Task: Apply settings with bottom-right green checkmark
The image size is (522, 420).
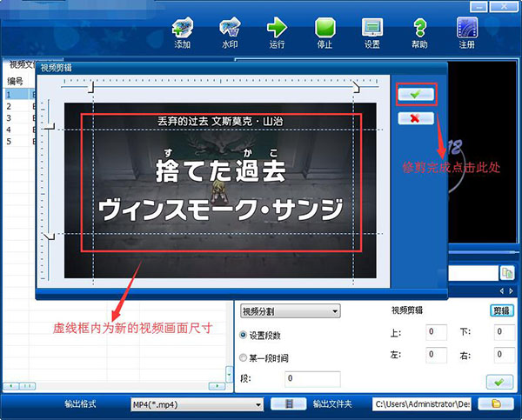Action: pyautogui.click(x=499, y=382)
